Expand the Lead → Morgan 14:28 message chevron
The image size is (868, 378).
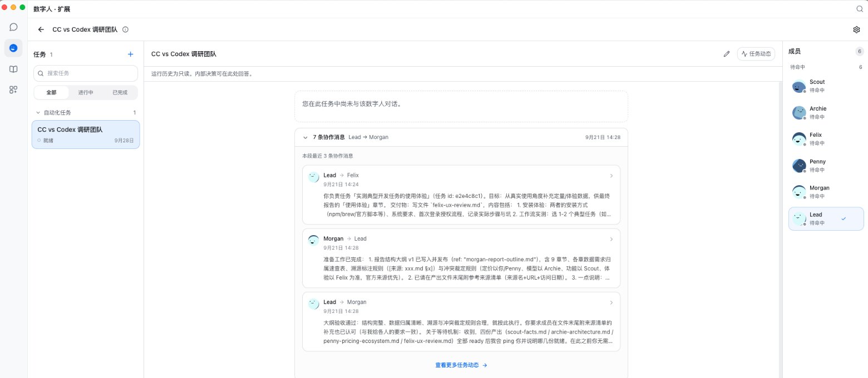[611, 302]
